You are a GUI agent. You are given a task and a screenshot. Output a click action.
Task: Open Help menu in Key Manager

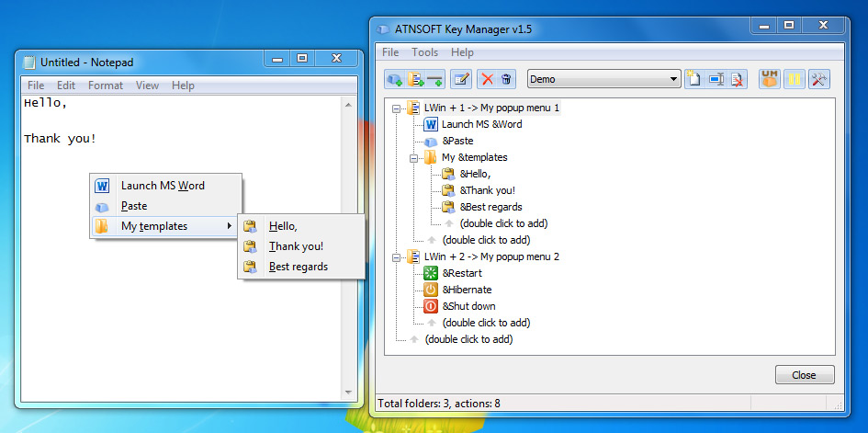tap(462, 52)
